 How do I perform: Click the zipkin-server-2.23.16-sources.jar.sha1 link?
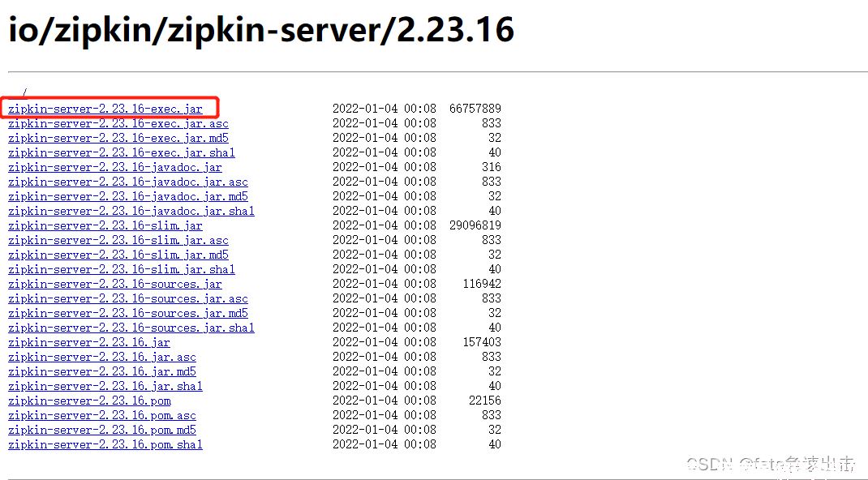click(131, 328)
